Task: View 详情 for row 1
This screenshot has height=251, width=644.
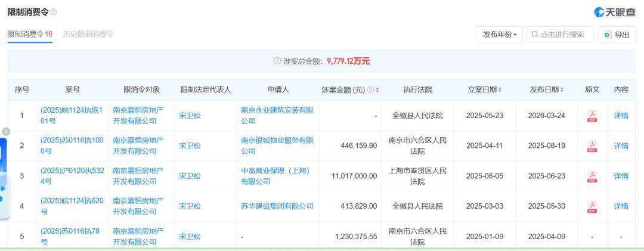Action: [621, 116]
